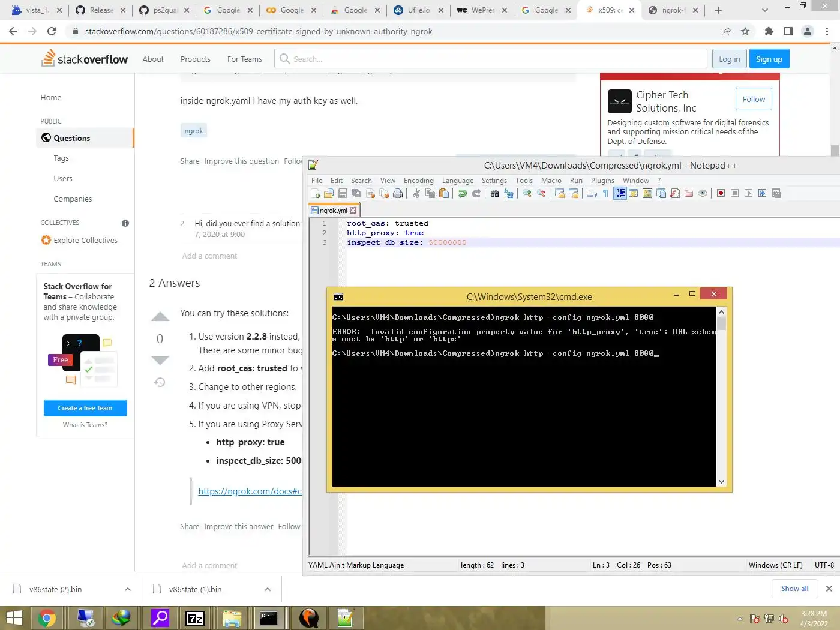
Task: Toggle show all characters pilcrow icon
Action: (x=605, y=193)
